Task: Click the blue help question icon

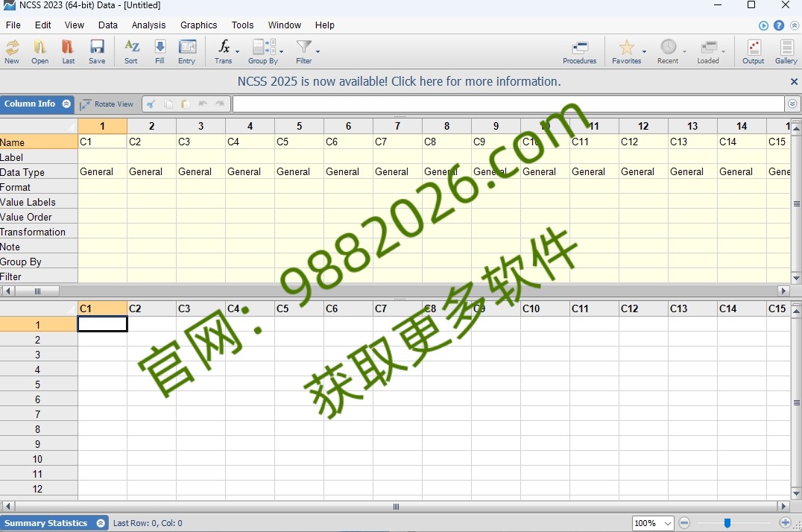Action: (778, 25)
